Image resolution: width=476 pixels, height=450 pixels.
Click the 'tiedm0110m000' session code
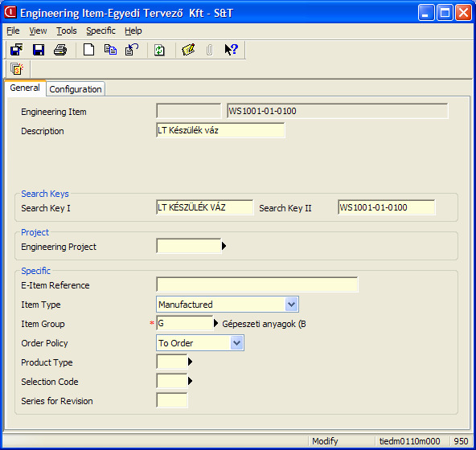click(x=409, y=441)
